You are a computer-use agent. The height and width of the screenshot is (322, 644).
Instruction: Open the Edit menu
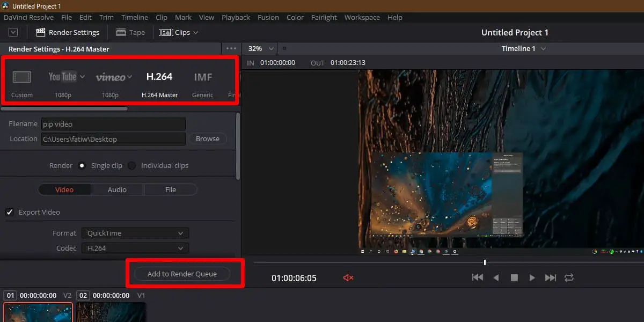click(x=85, y=17)
